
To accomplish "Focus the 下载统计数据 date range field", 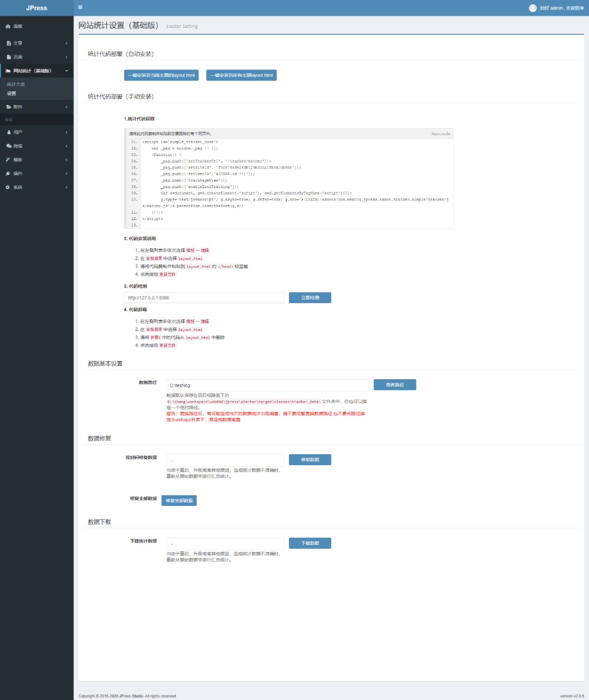I will [225, 543].
